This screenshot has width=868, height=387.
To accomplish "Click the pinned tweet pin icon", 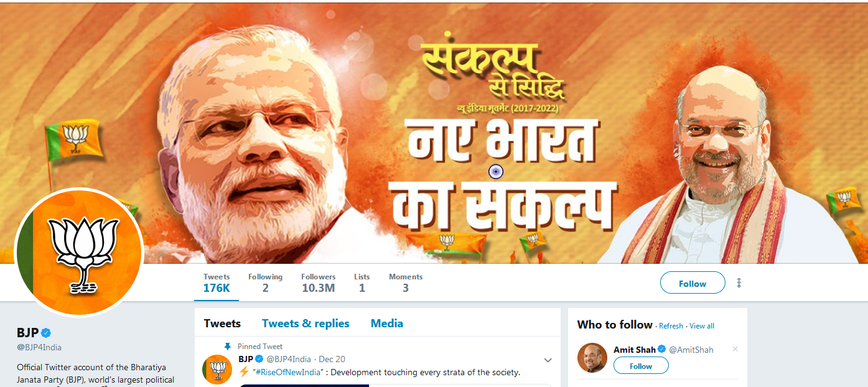I will point(228,347).
